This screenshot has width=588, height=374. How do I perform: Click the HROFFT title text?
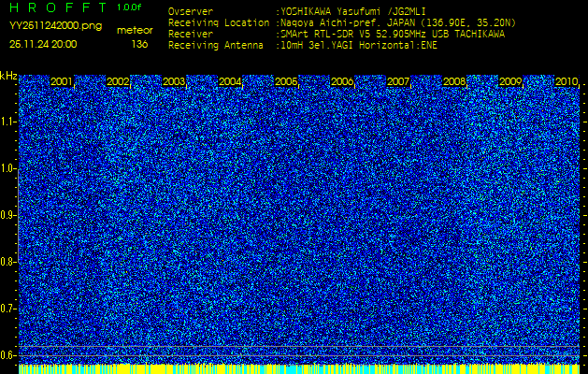58,7
